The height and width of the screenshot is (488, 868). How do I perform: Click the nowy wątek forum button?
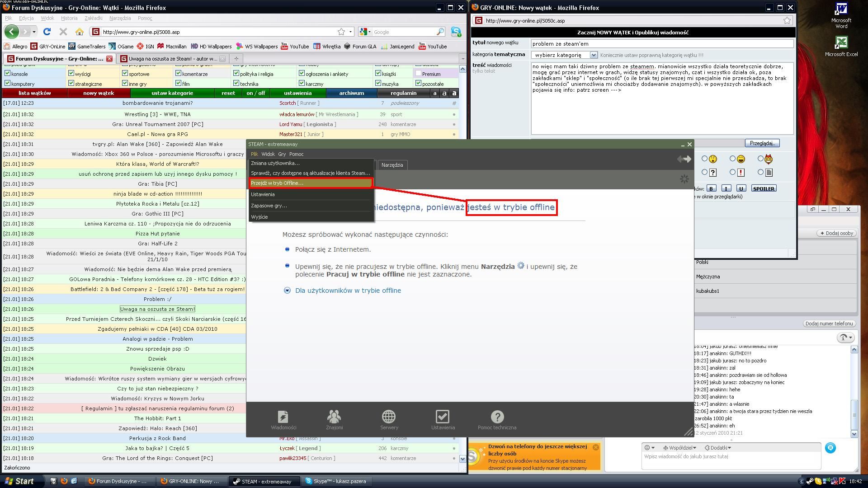point(99,93)
